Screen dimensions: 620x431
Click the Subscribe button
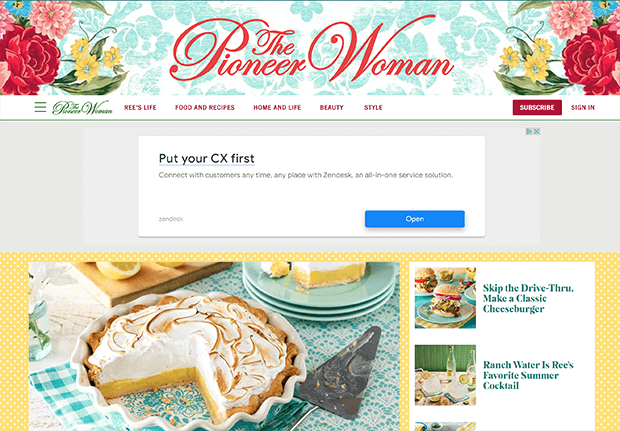537,108
